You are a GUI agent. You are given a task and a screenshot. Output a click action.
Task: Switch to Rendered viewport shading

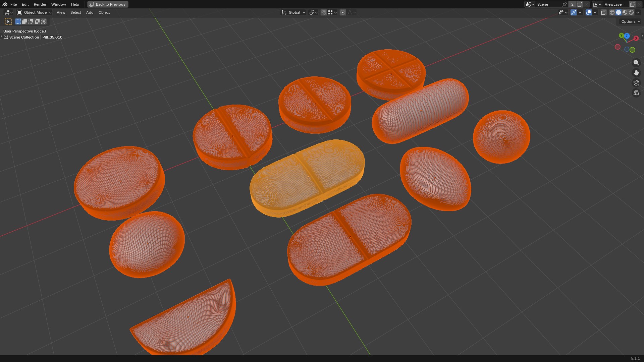pos(631,12)
